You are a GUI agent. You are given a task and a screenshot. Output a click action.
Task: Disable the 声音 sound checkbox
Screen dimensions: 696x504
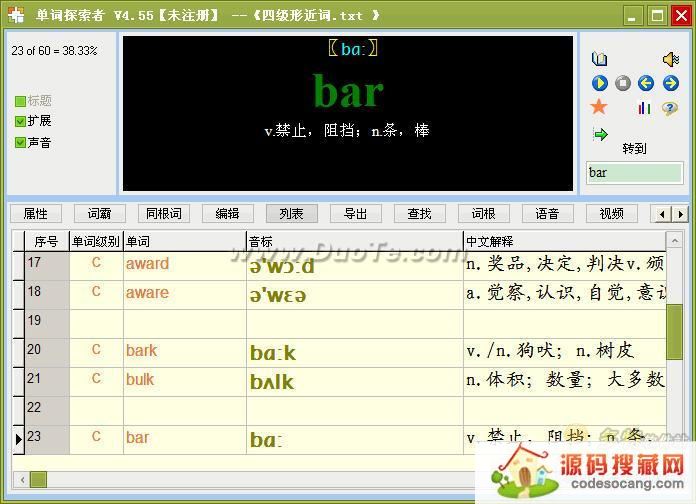pos(21,142)
